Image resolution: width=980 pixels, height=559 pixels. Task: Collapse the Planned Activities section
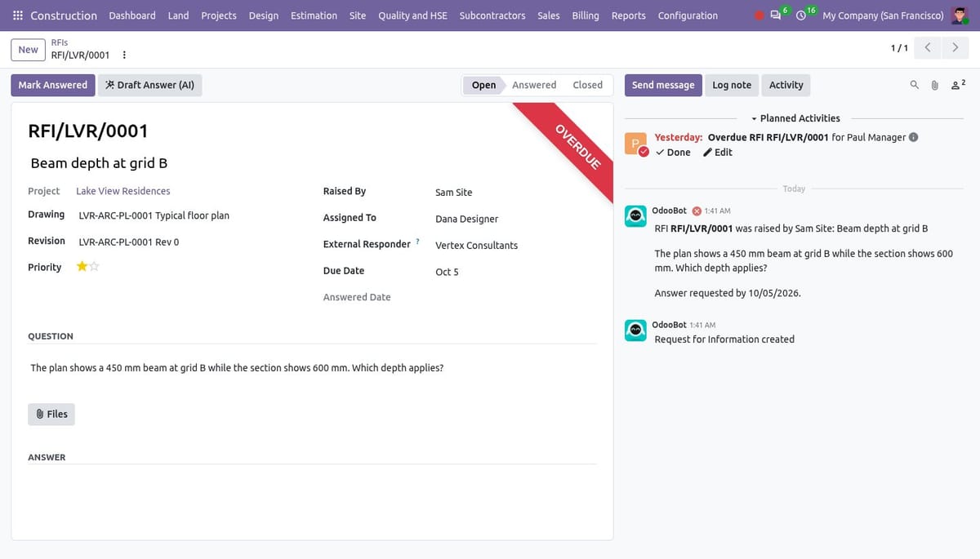click(795, 118)
